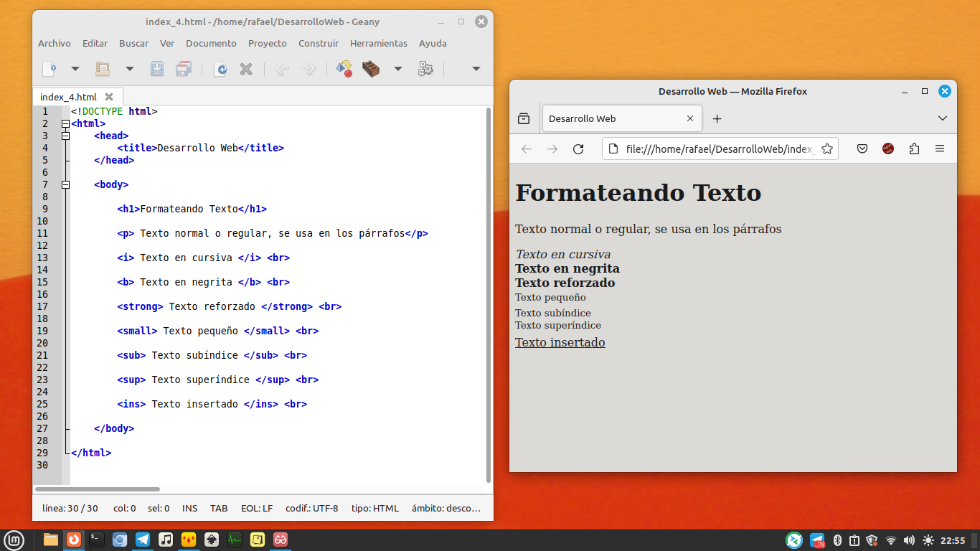The width and height of the screenshot is (980, 551).
Task: Click the Bluetooth tray icon
Action: click(837, 540)
